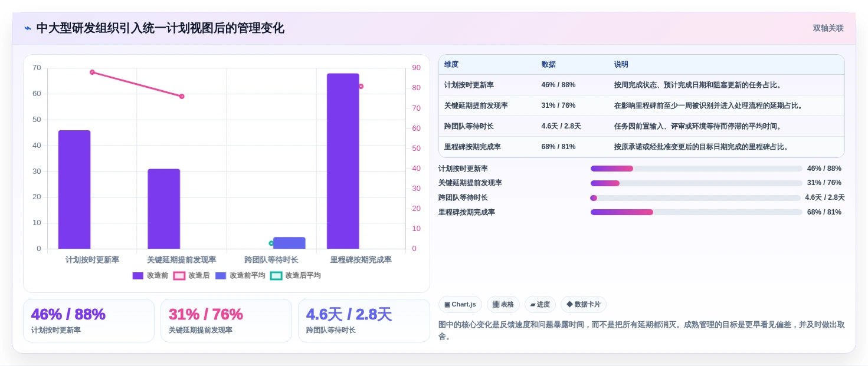
Task: Click the 跨团队等待时长 progress bar
Action: click(695, 198)
